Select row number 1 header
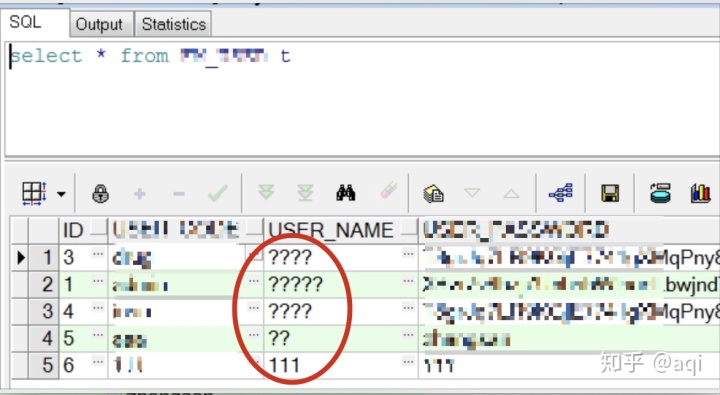 (x=44, y=257)
